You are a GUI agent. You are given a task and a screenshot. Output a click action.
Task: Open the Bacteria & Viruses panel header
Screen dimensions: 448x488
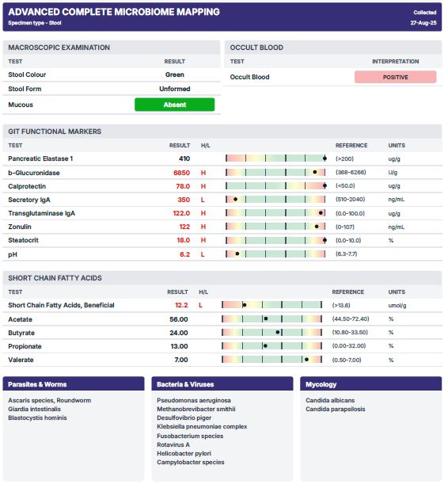click(222, 384)
